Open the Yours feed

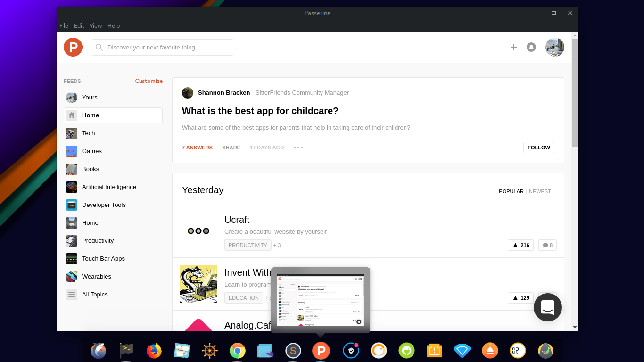(113, 98)
